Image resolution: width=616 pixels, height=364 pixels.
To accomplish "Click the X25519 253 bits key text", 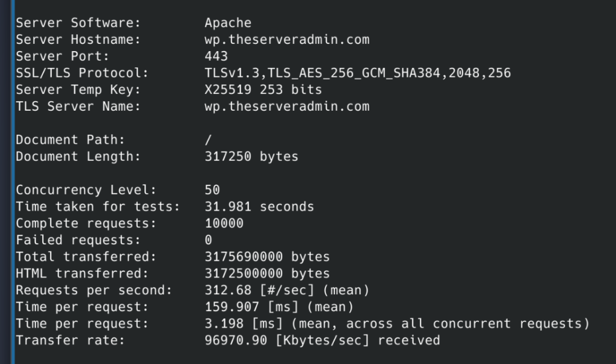I will click(x=263, y=90).
